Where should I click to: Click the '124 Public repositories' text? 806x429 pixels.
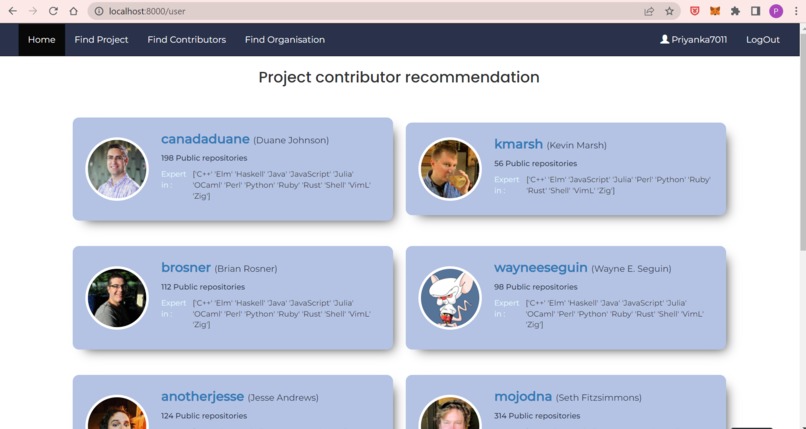point(204,416)
